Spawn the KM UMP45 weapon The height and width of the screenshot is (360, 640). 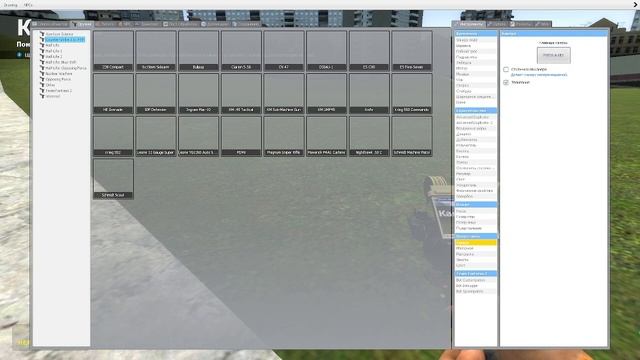[x=327, y=93]
